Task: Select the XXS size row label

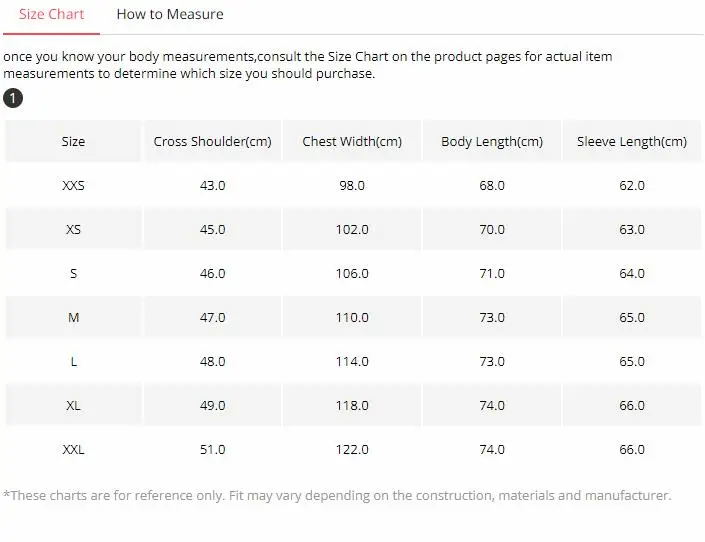Action: coord(73,186)
